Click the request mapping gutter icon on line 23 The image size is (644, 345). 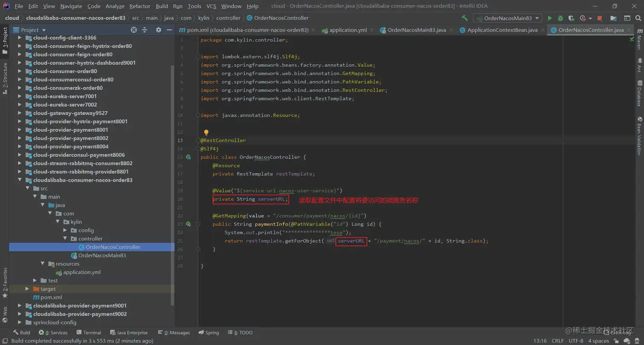coord(188,224)
